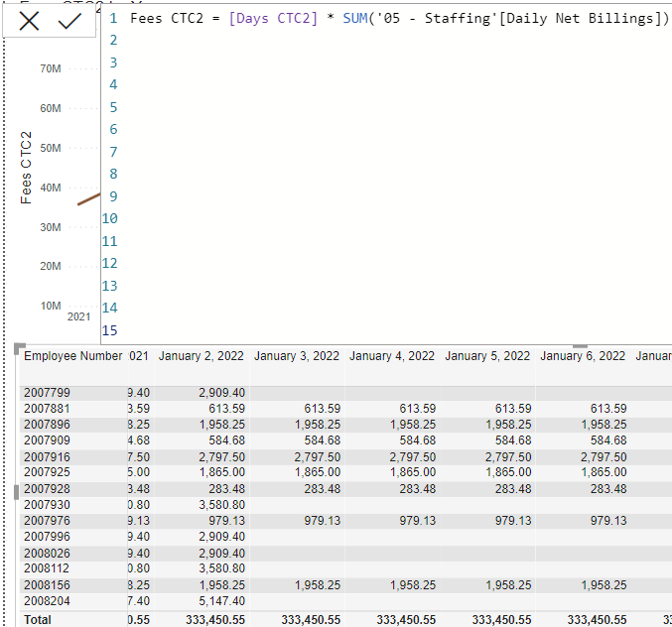Select the January 6, 2022 column header
Image resolution: width=672 pixels, height=627 pixels.
pyautogui.click(x=583, y=356)
